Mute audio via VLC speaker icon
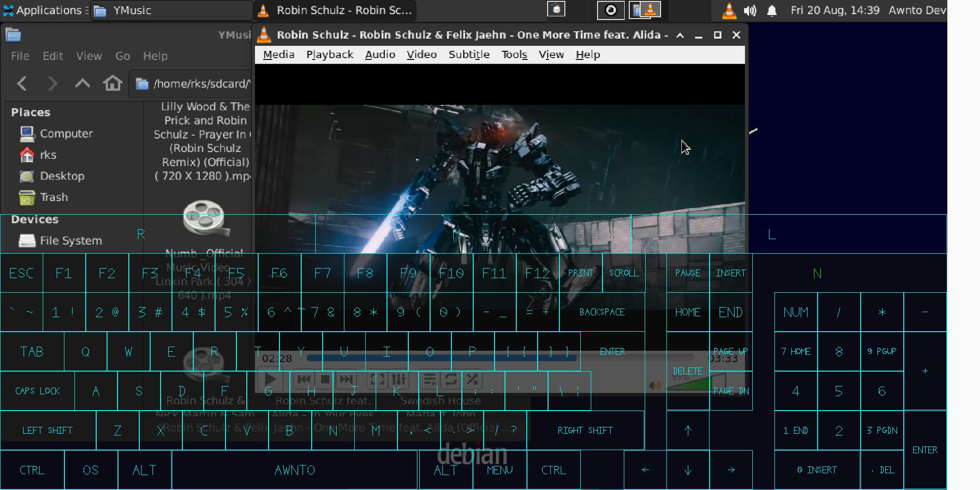The image size is (980, 490). tap(655, 386)
